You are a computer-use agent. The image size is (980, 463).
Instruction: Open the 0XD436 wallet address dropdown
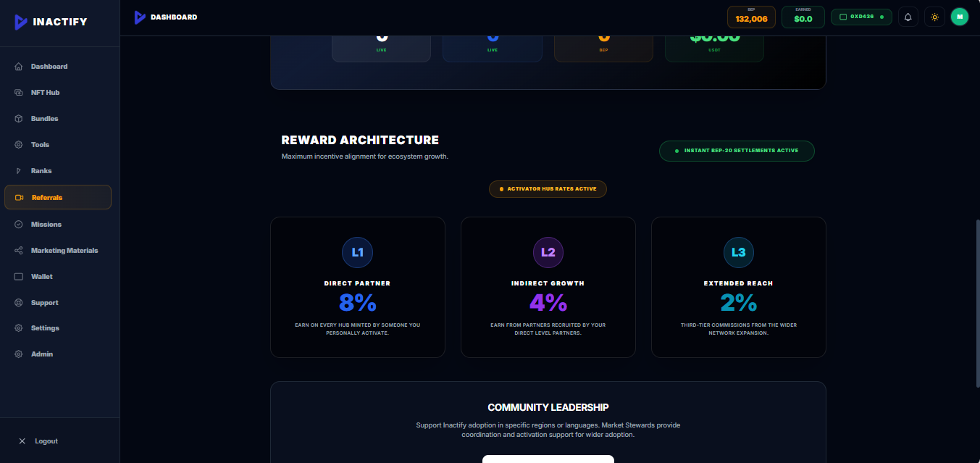click(860, 16)
